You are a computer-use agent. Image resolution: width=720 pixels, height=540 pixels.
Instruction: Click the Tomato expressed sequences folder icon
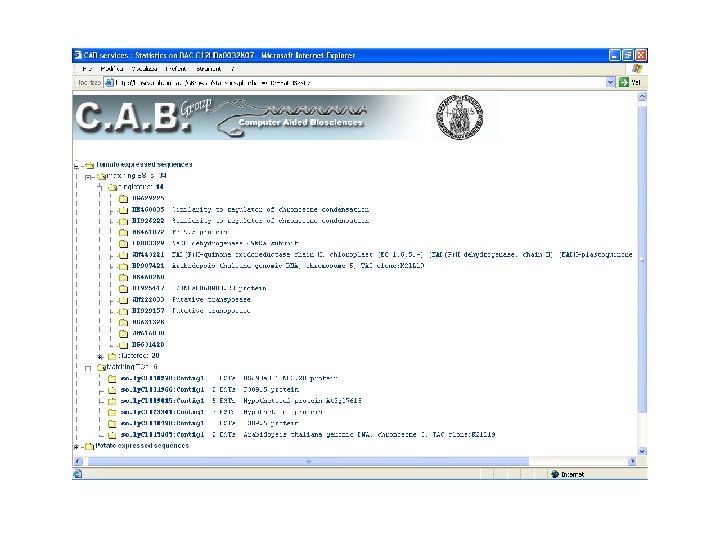click(x=90, y=165)
